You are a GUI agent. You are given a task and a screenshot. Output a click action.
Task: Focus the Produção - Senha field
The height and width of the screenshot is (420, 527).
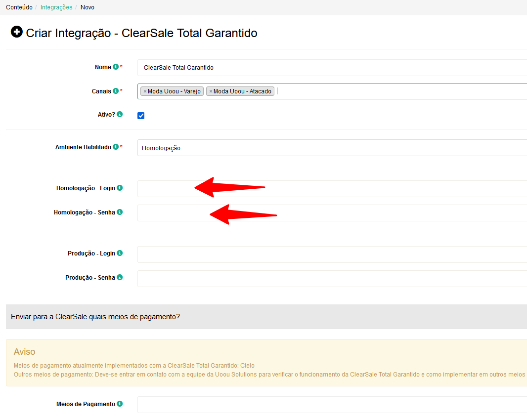tap(332, 279)
